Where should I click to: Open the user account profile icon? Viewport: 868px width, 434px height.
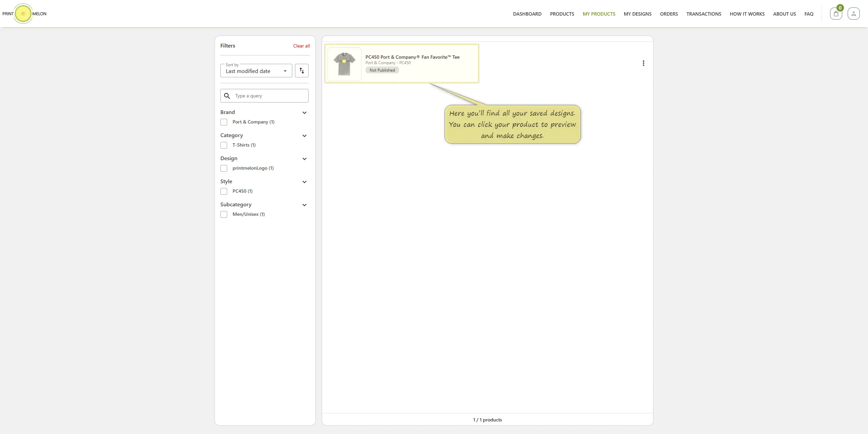coord(853,14)
